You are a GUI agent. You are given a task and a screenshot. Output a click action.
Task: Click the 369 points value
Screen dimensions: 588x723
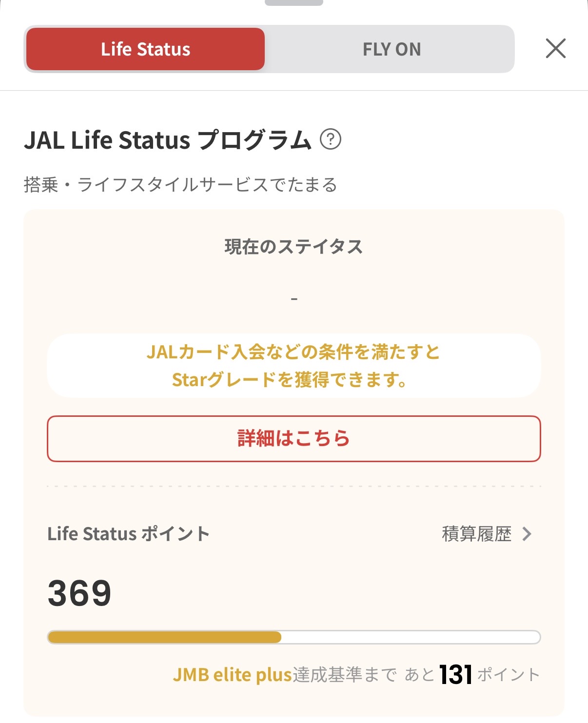point(79,593)
